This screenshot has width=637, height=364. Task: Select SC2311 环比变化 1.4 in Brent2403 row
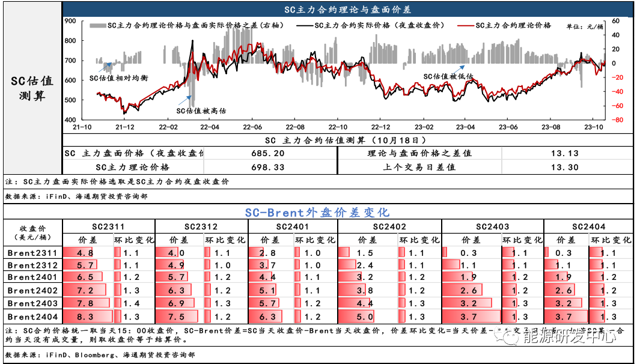click(132, 303)
